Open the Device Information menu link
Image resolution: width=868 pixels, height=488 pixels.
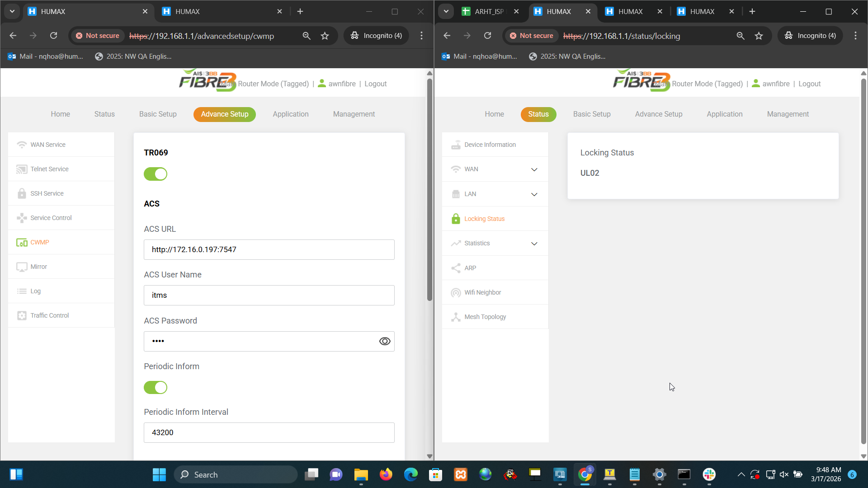click(490, 145)
